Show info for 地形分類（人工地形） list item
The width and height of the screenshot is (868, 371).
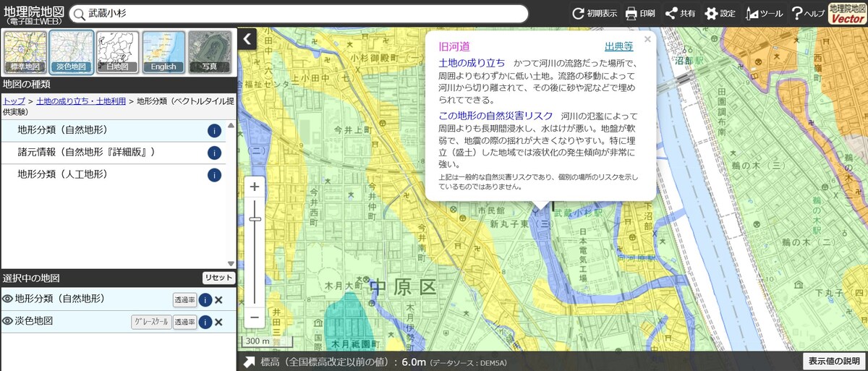tap(213, 175)
